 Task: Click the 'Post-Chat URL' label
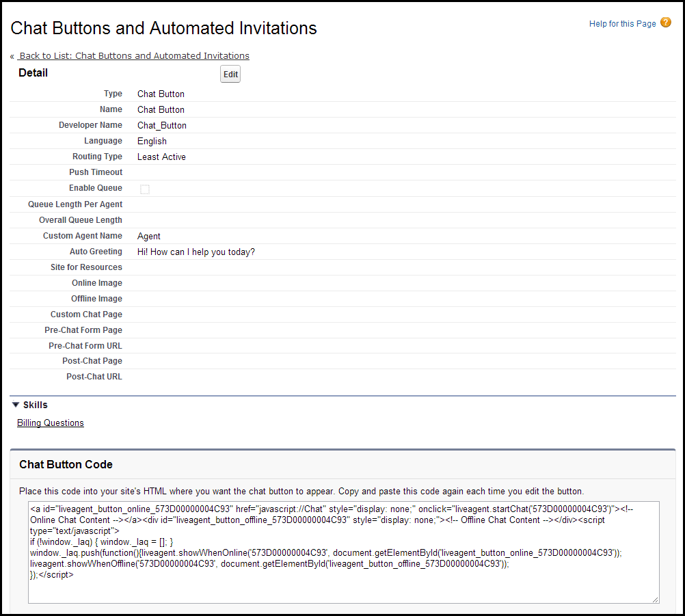pyautogui.click(x=94, y=377)
